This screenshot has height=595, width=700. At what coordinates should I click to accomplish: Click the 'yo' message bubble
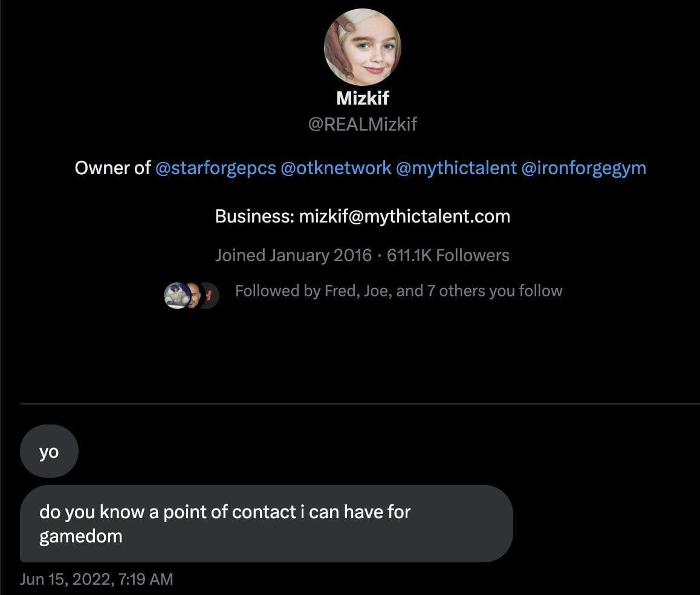coord(49,450)
